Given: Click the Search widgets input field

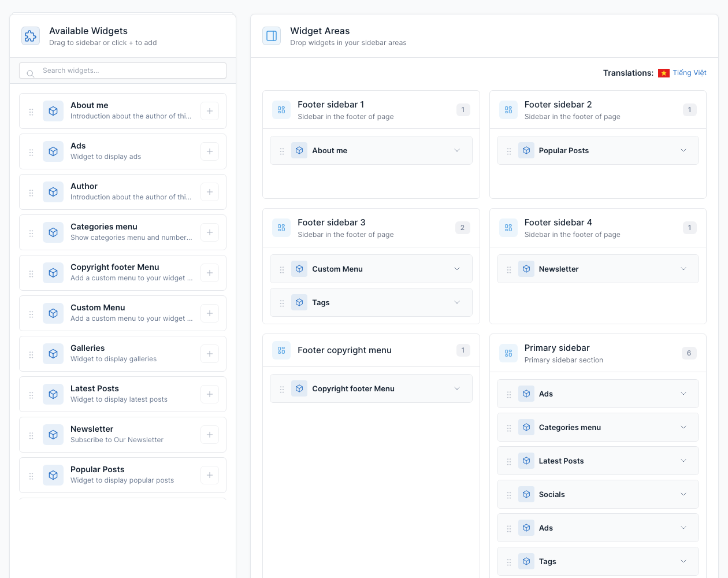Looking at the screenshot, I should [x=122, y=71].
